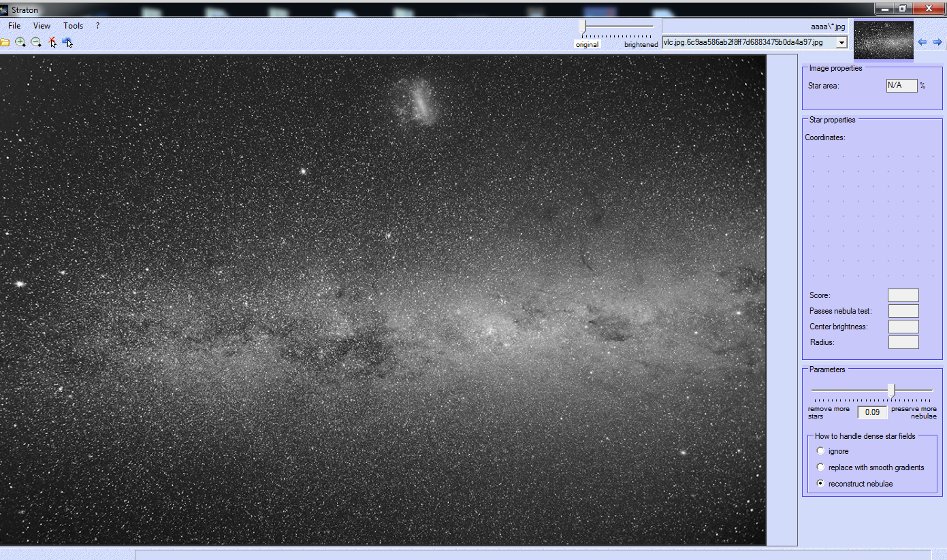Image resolution: width=947 pixels, height=560 pixels.
Task: Go to next image with right arrow
Action: pos(937,42)
